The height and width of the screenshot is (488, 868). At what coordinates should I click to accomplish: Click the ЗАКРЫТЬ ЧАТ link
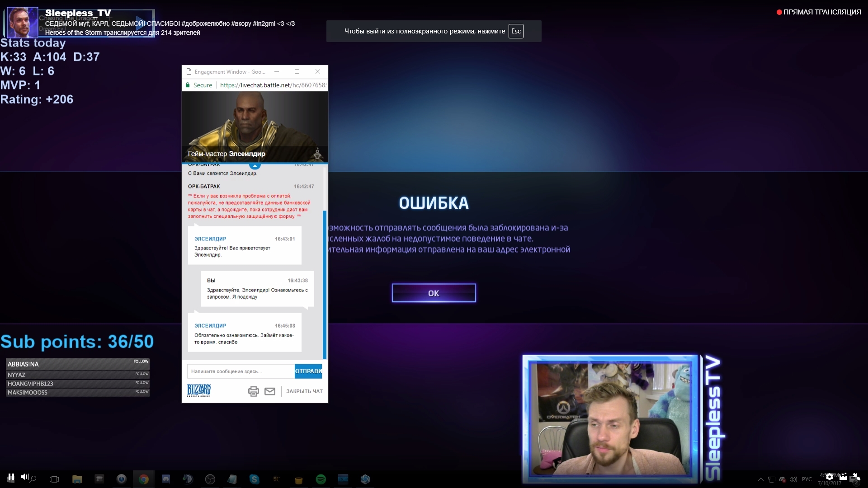coord(304,391)
